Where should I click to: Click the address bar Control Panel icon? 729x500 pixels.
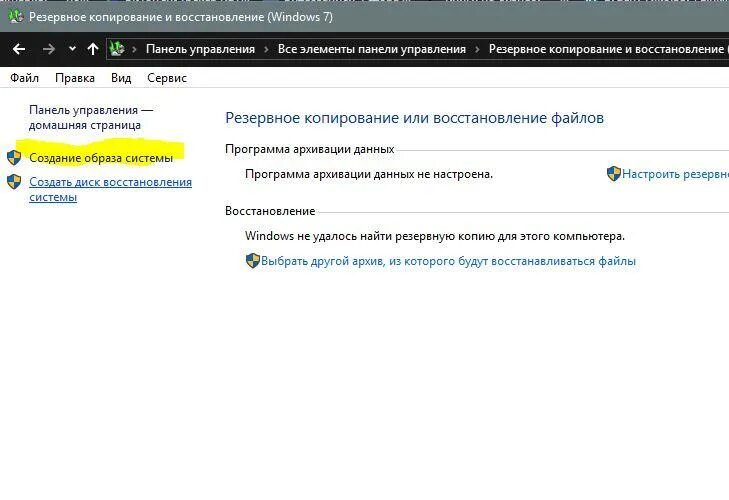pyautogui.click(x=117, y=48)
